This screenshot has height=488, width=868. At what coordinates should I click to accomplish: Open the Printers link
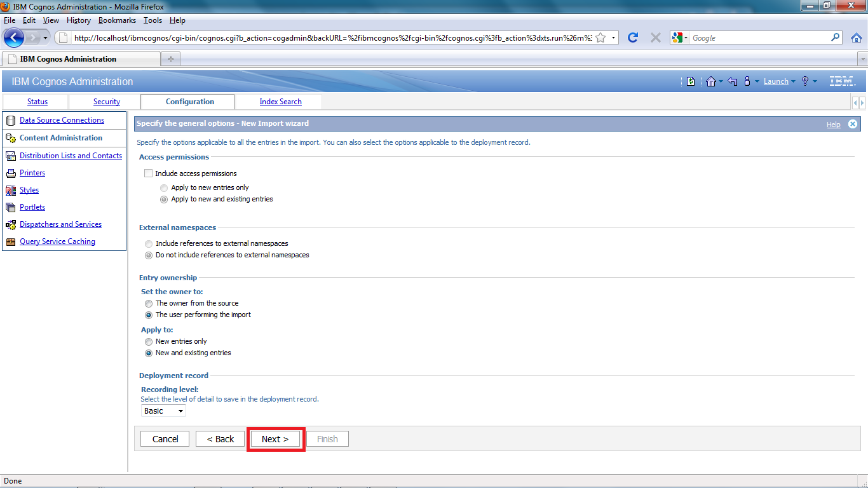(32, 173)
